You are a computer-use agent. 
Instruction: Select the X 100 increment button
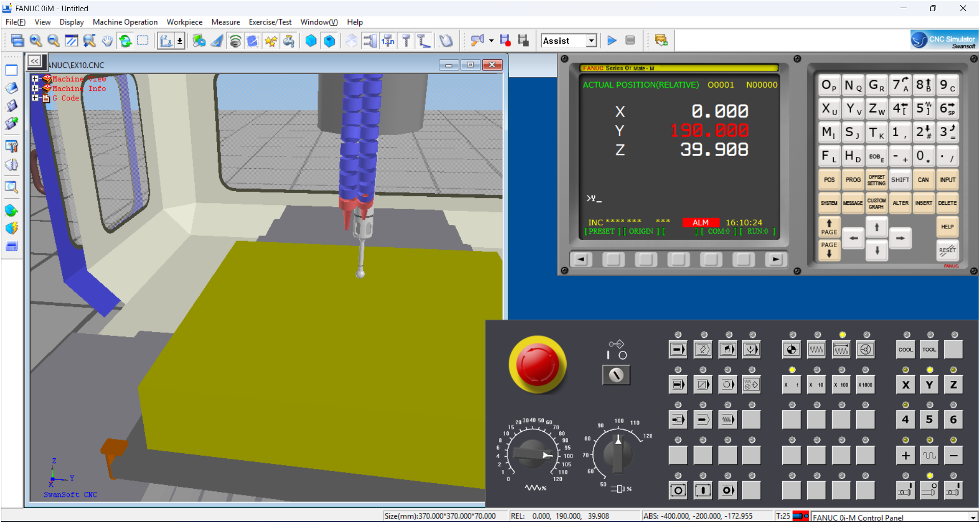[841, 385]
